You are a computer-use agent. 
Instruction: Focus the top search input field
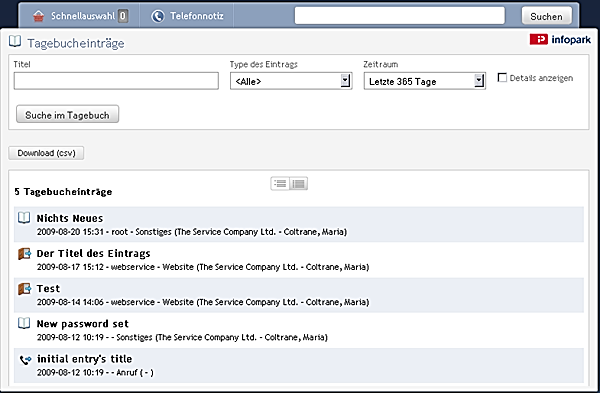coord(399,16)
